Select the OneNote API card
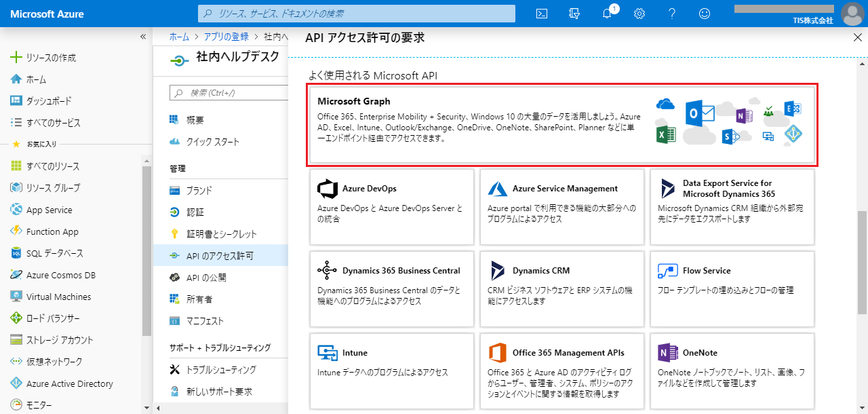 click(x=732, y=371)
